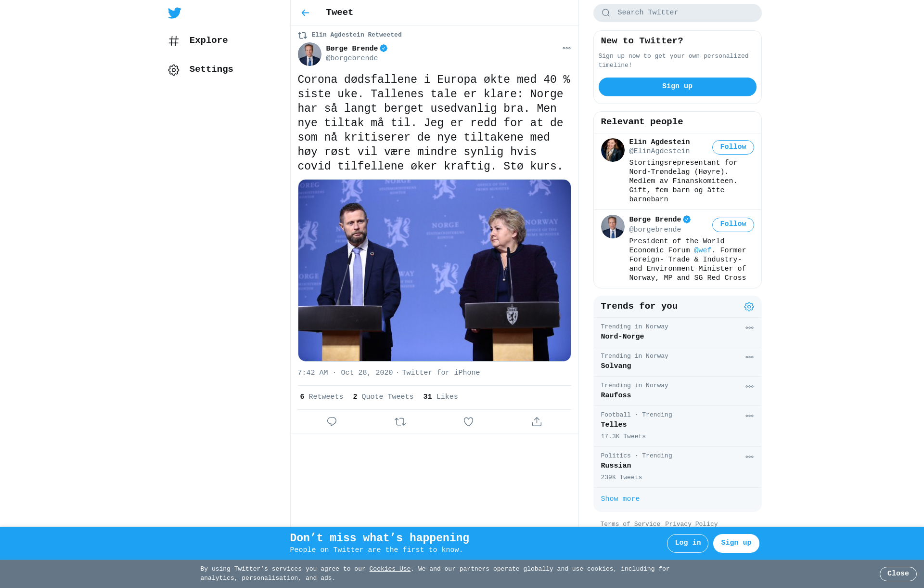Expand options for the Russian trend
Viewport: 924px width, 588px height.
click(749, 457)
